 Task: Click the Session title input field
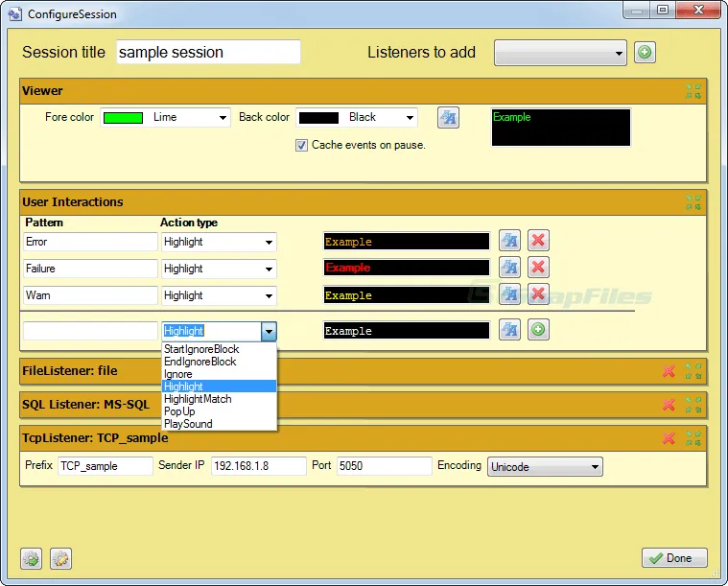coord(208,52)
